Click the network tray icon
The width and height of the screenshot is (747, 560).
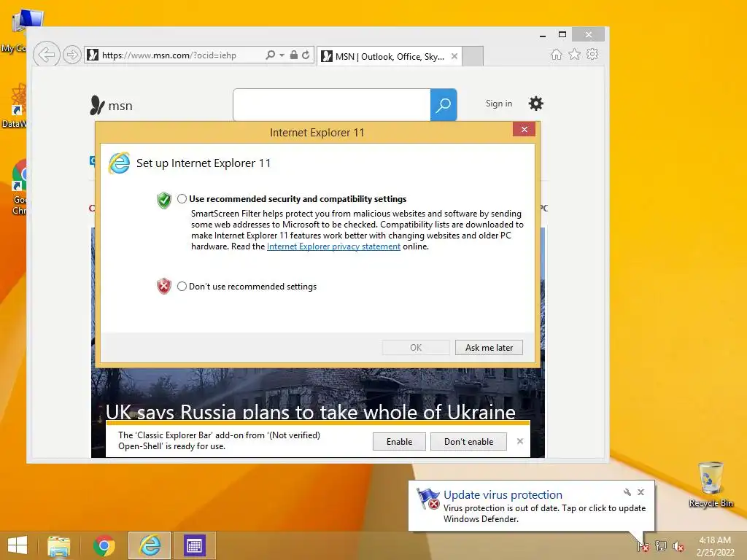pos(660,546)
